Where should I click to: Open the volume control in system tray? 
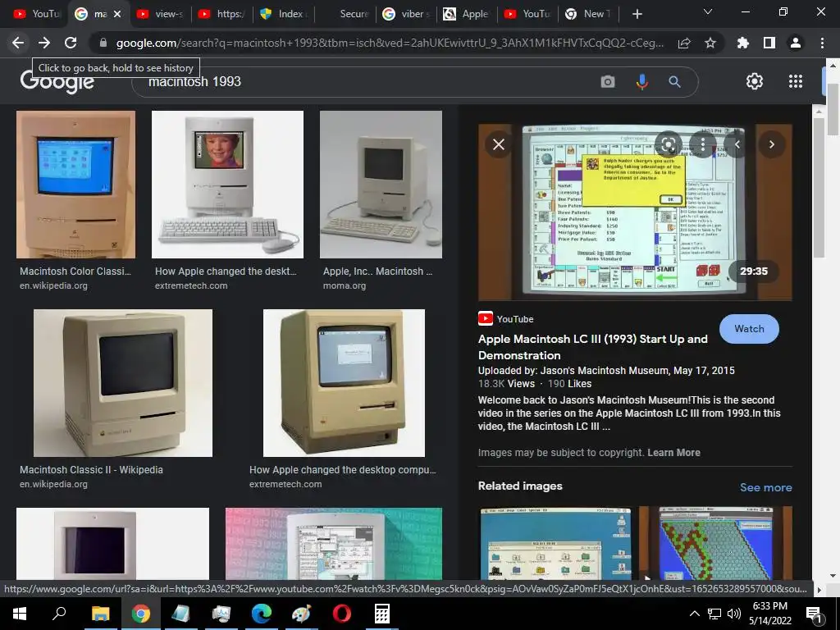[x=734, y=614]
